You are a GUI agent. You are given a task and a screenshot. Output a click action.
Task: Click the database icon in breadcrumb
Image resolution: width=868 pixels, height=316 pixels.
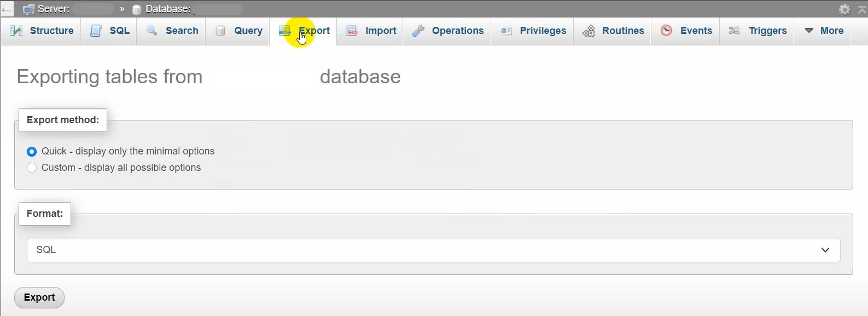(x=137, y=9)
